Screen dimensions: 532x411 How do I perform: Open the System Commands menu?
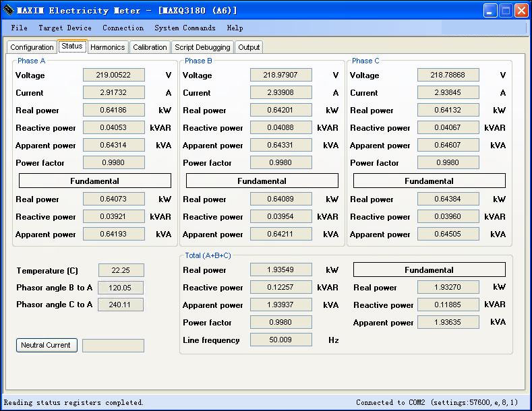click(185, 28)
